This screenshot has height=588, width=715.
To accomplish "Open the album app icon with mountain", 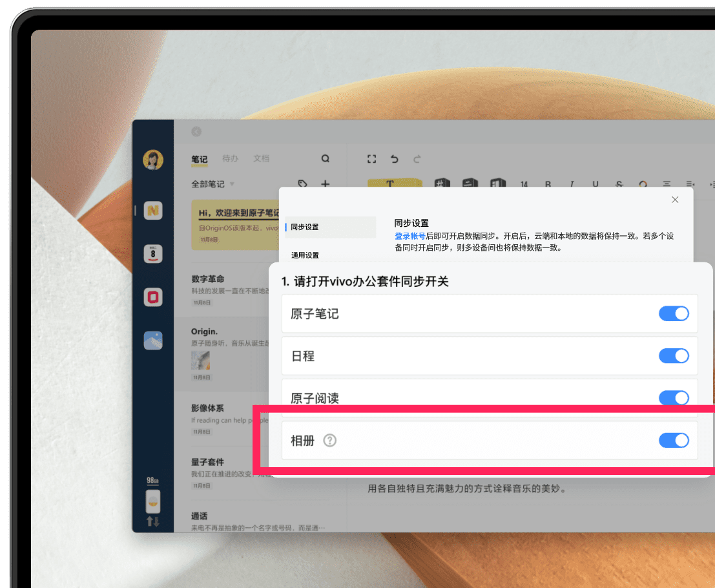I will (x=153, y=341).
